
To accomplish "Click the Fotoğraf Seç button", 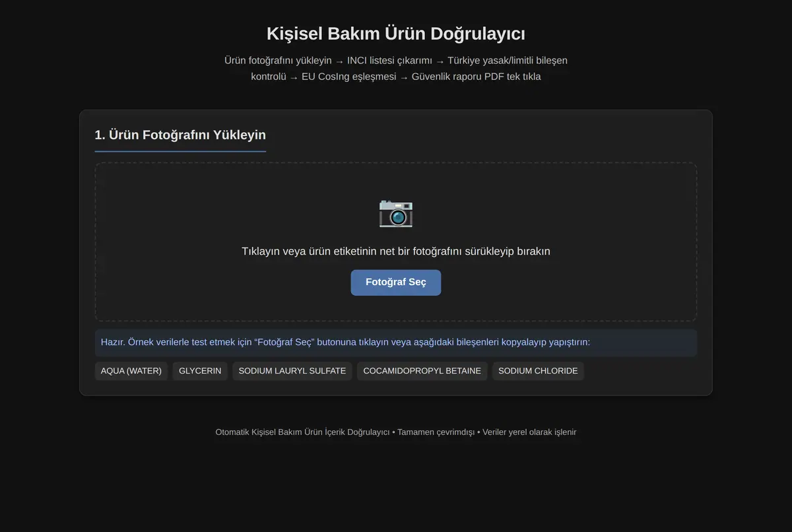I will pos(396,283).
